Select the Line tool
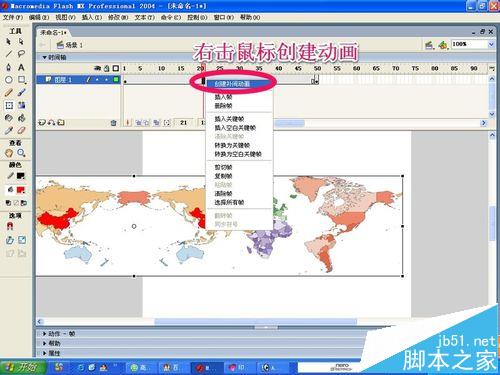500x375 pixels. 9,54
